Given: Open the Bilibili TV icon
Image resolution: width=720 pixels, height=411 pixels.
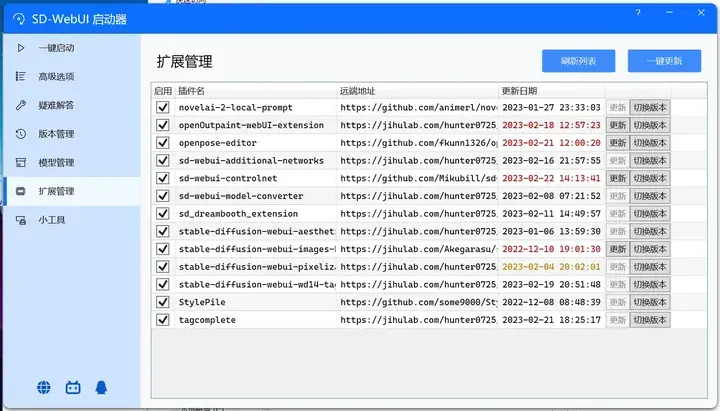Looking at the screenshot, I should (73, 388).
